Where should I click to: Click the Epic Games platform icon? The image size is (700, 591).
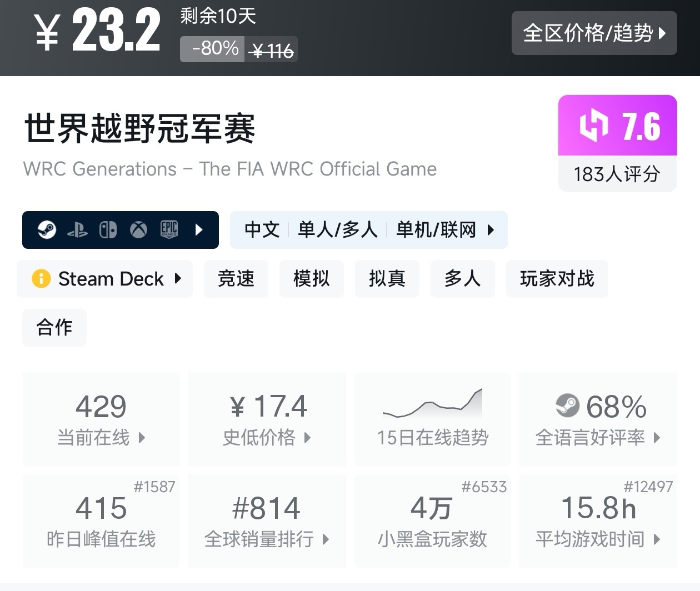pos(169,229)
